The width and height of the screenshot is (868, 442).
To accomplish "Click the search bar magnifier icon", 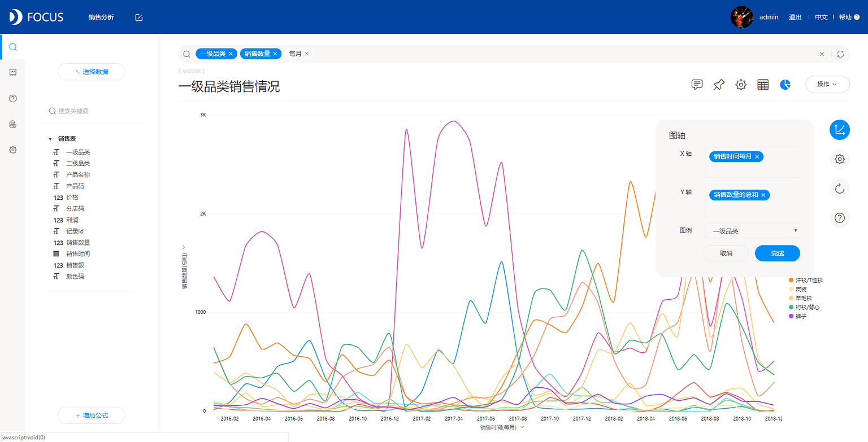I will click(x=186, y=54).
